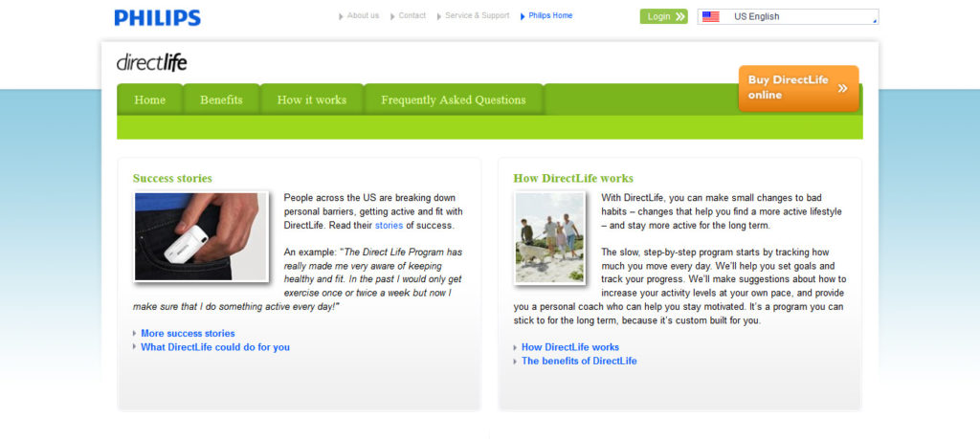Click arrow icon beside Philips Home
This screenshot has width=980, height=439.
523,16
